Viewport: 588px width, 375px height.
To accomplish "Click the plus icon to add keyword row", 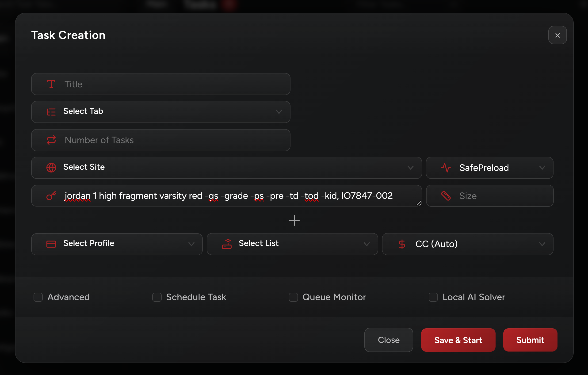I will pos(294,220).
